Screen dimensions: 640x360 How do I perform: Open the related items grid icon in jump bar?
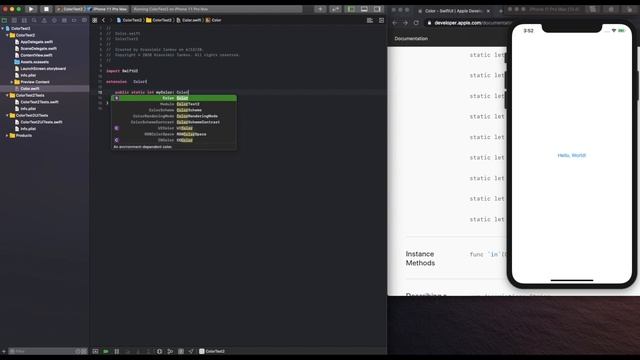click(x=95, y=20)
